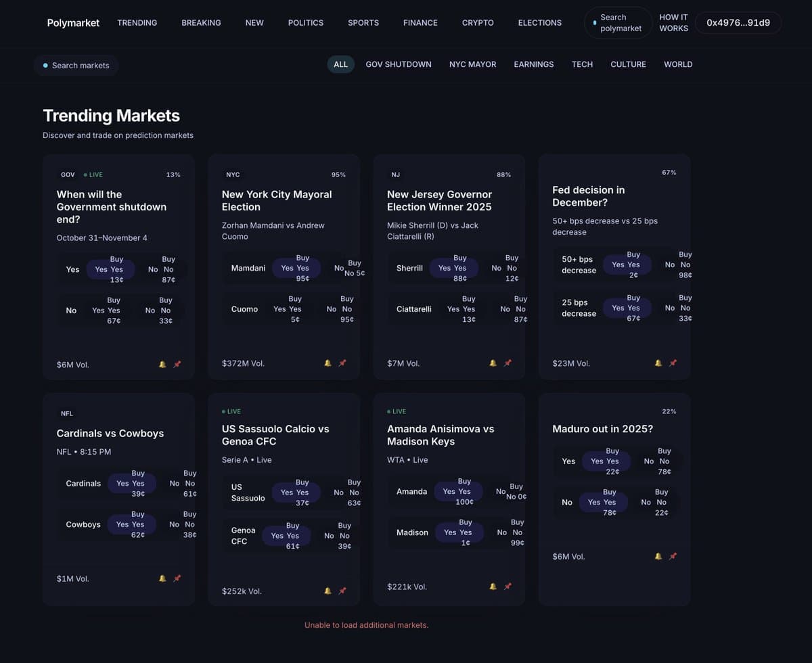Switch to the NYC MAYOR filter tab
812x663 pixels.
coord(472,64)
